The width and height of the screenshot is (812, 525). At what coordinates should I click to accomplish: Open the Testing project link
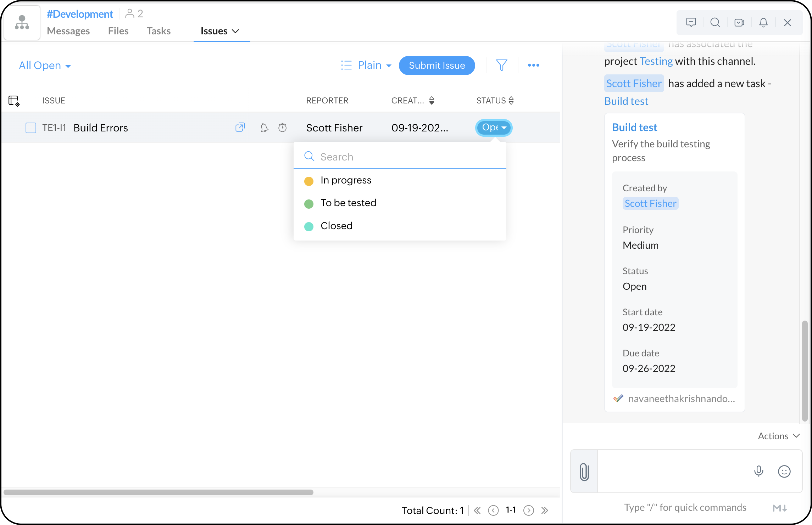pos(656,61)
